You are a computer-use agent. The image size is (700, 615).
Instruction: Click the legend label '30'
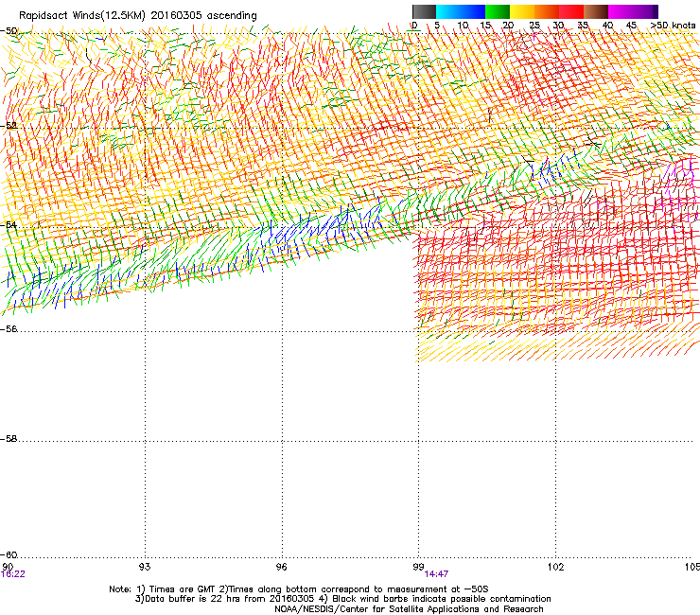[x=558, y=26]
